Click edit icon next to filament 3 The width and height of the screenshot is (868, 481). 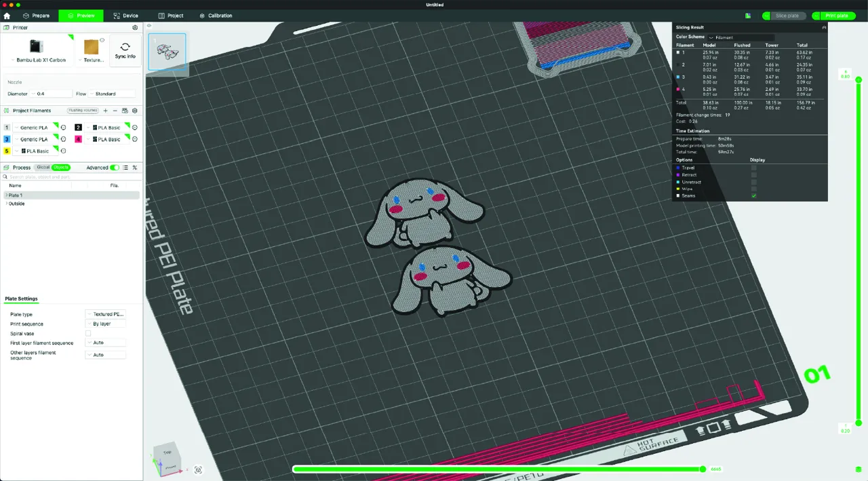(64, 139)
